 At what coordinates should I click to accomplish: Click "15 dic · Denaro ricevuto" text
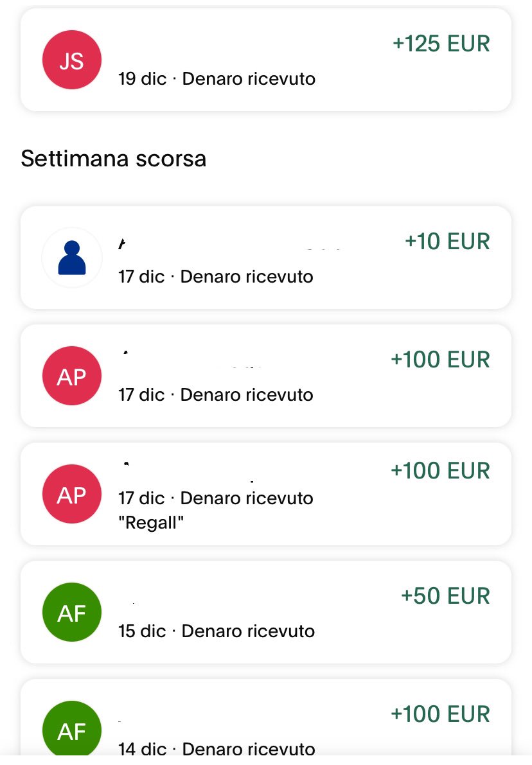(217, 631)
